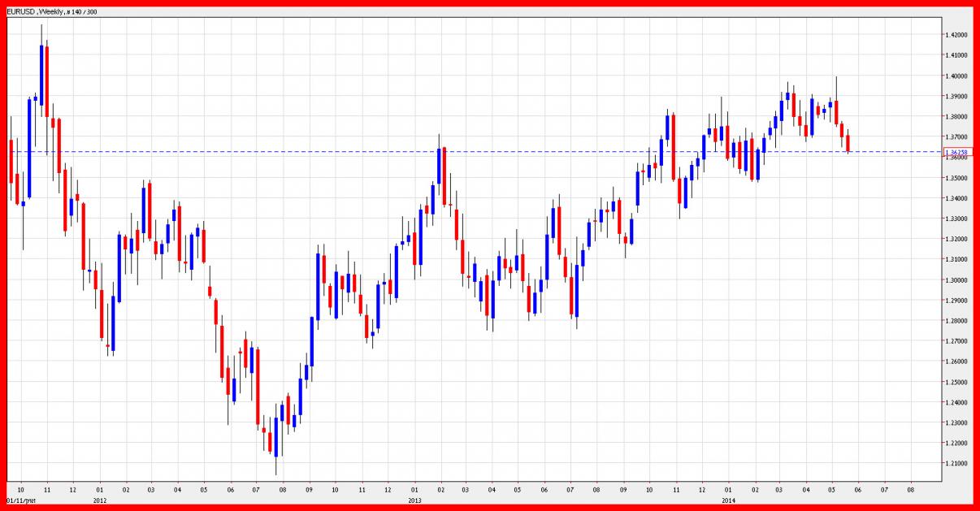Click the latest red candle touching the price line
This screenshot has height=511, width=980.
(x=848, y=143)
